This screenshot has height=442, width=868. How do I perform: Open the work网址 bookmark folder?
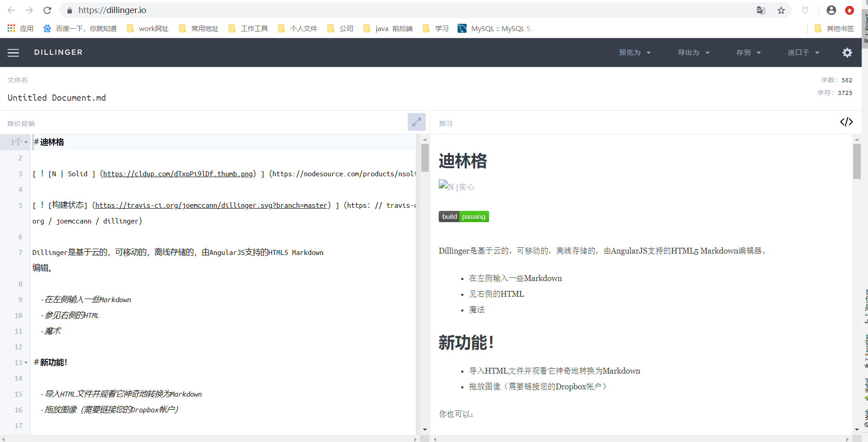coord(147,28)
